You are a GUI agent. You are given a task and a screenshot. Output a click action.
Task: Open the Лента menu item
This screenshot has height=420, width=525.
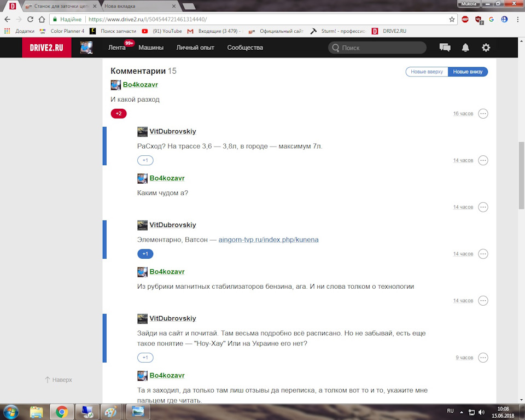pos(117,48)
